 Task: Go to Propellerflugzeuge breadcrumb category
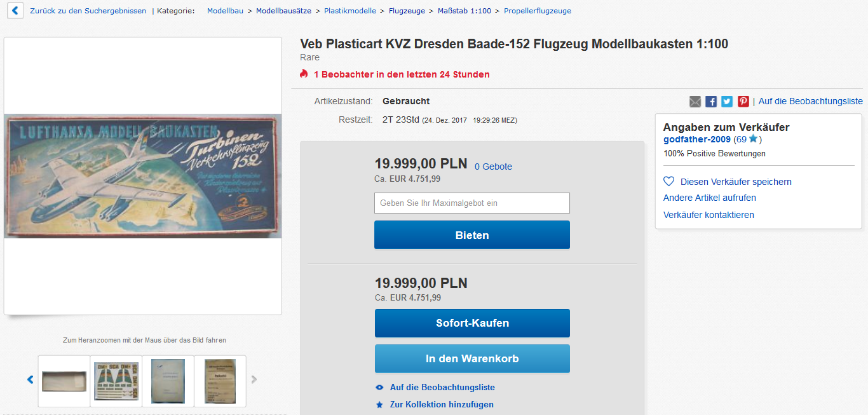pyautogui.click(x=537, y=11)
